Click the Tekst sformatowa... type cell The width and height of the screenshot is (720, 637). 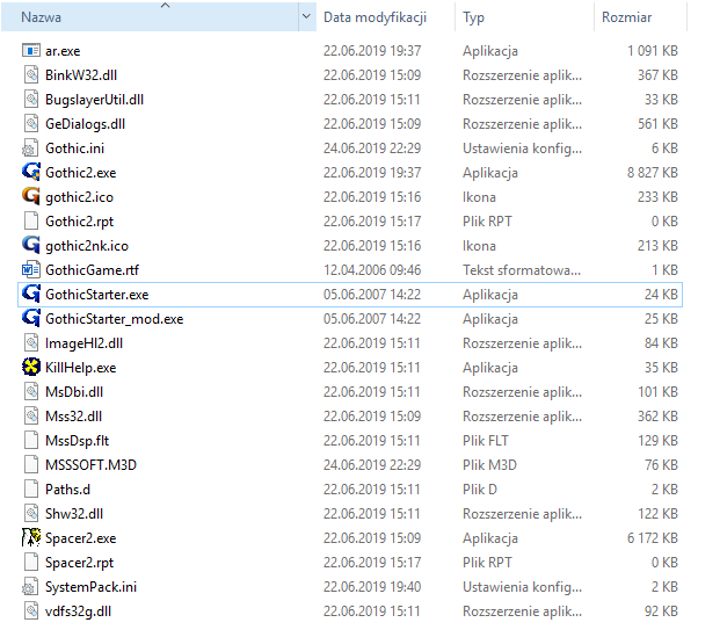coord(522,270)
